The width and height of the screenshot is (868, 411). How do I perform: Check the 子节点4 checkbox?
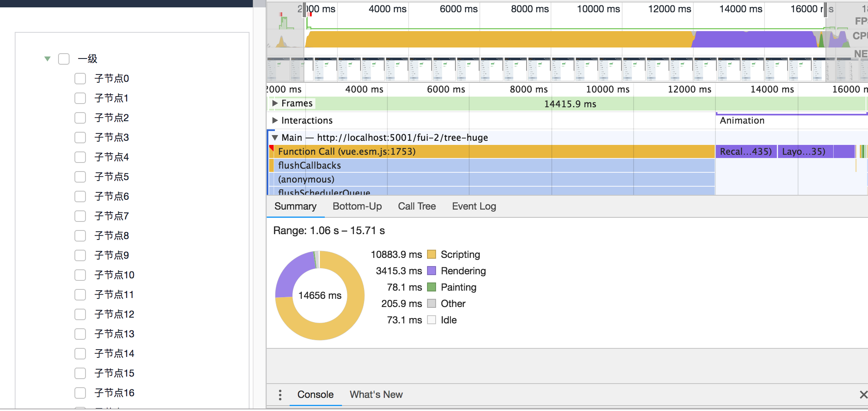(80, 157)
